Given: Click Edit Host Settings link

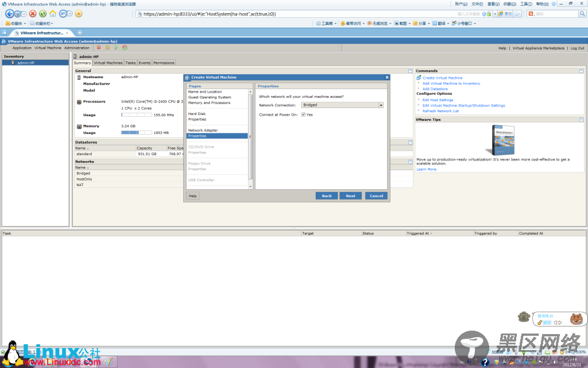Looking at the screenshot, I should (x=438, y=100).
